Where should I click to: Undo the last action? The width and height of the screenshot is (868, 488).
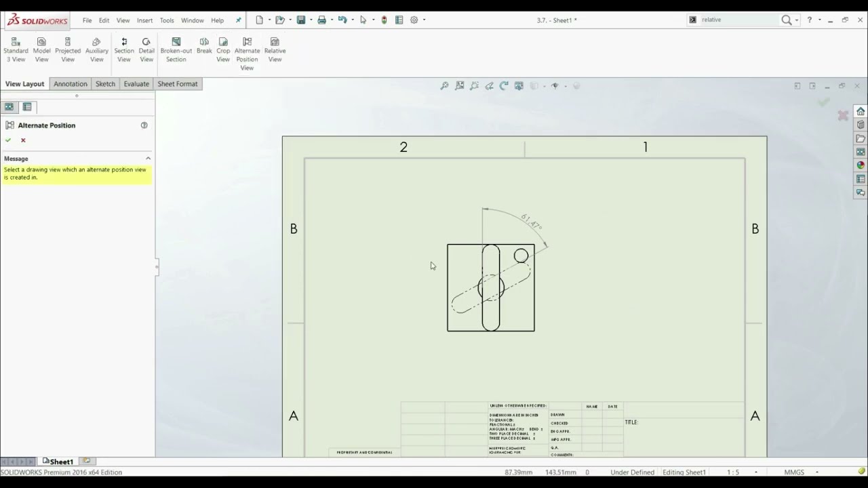342,20
